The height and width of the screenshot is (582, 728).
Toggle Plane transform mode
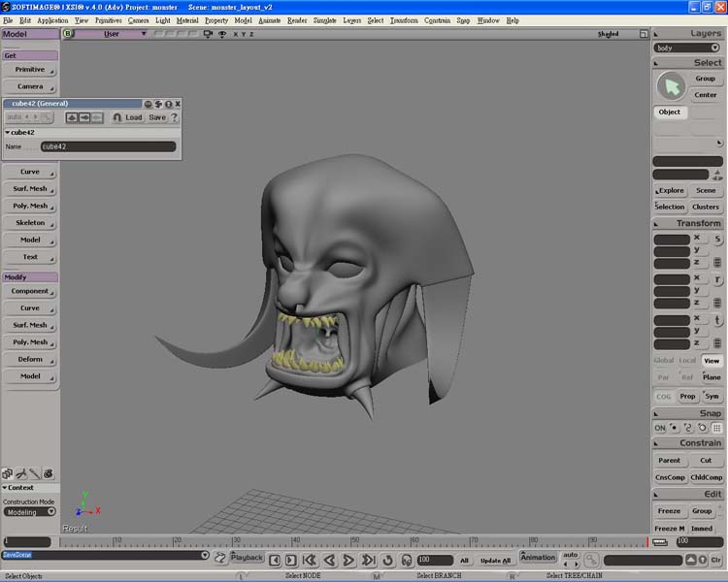(x=711, y=377)
